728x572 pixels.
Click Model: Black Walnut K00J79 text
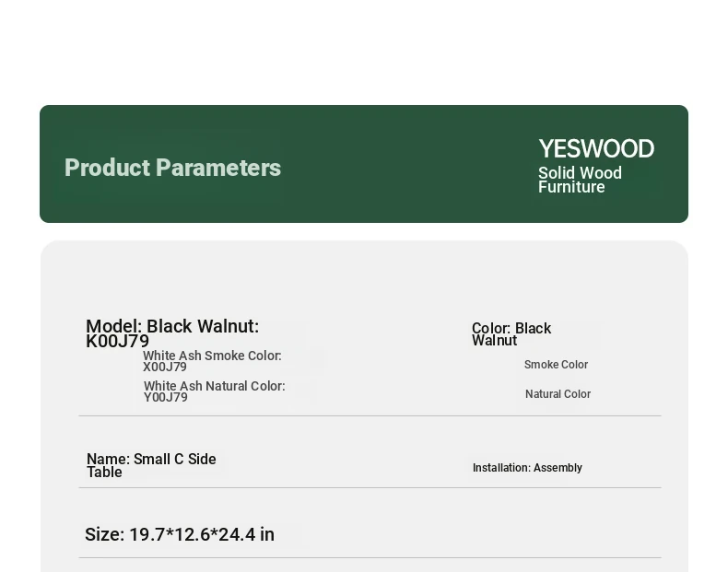coord(172,333)
